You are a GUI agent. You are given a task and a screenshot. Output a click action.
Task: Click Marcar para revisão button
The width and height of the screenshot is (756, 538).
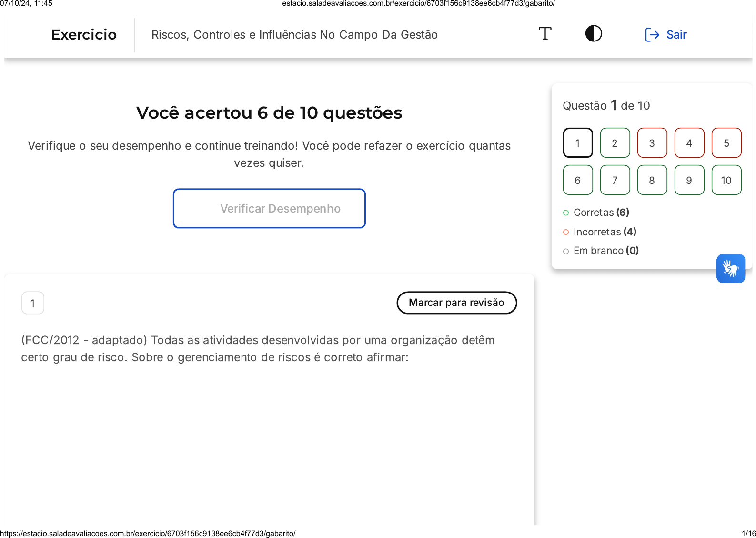[x=456, y=303]
